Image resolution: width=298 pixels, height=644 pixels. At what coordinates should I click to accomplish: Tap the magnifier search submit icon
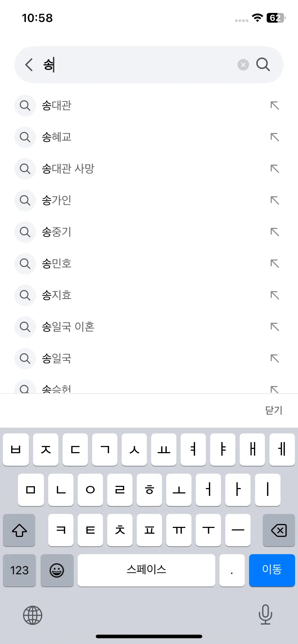pyautogui.click(x=263, y=65)
